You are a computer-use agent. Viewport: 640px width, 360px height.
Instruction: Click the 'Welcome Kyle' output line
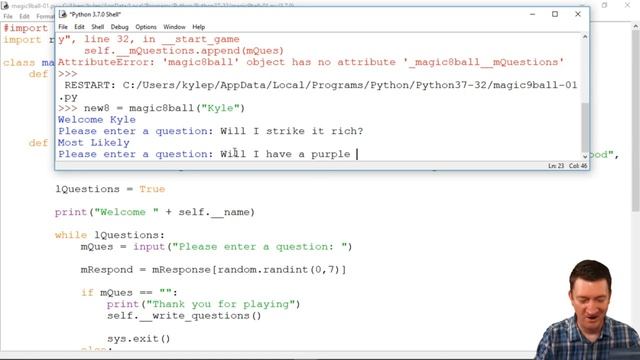tap(97, 120)
